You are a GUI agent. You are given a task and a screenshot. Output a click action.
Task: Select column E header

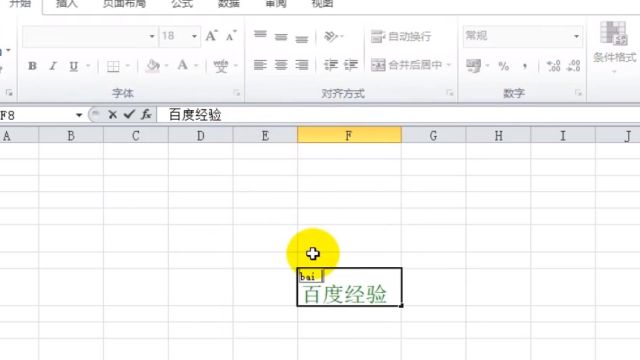click(x=265, y=135)
